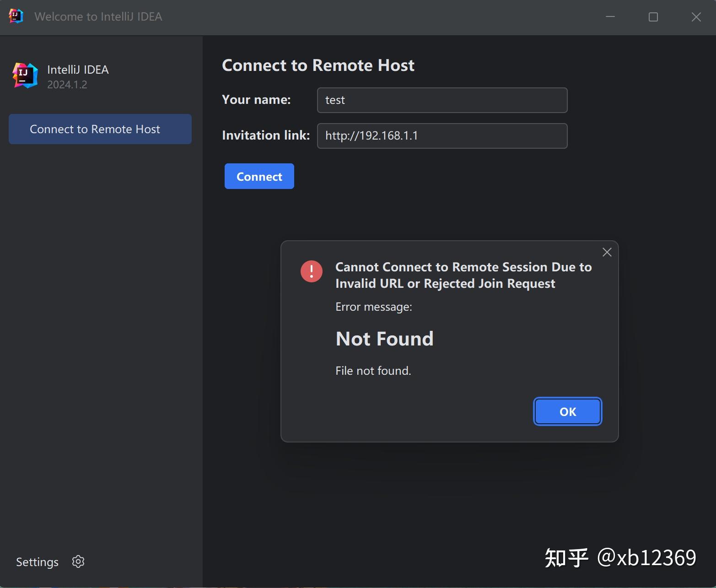
Task: Click the IntelliJ IDEA logo in the sidebar
Action: pos(24,75)
